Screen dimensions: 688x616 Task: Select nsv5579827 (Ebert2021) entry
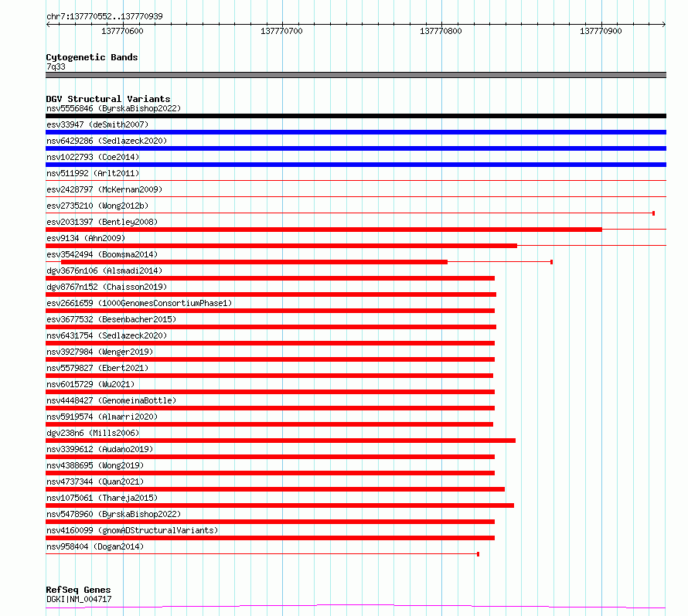(x=97, y=368)
